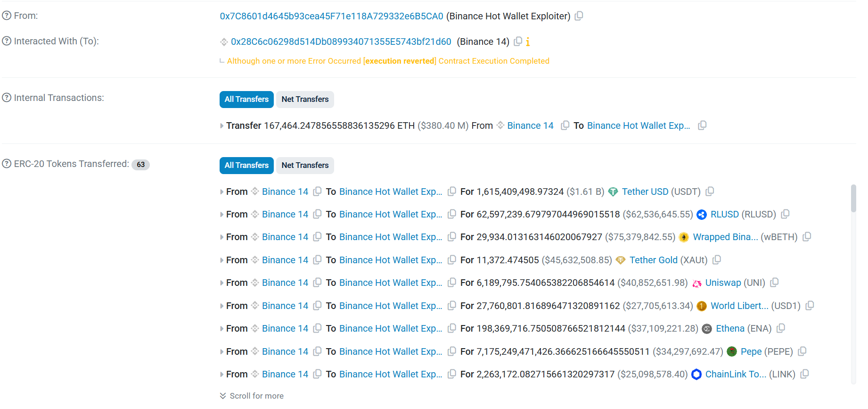
Task: Open the Tether USD token link
Action: [x=645, y=192]
